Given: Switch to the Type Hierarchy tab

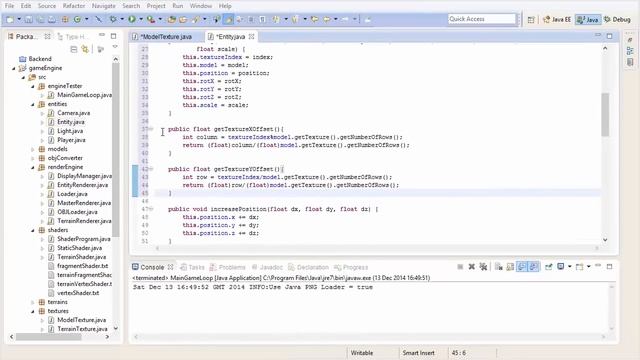Looking at the screenshot, I should click(73, 37).
